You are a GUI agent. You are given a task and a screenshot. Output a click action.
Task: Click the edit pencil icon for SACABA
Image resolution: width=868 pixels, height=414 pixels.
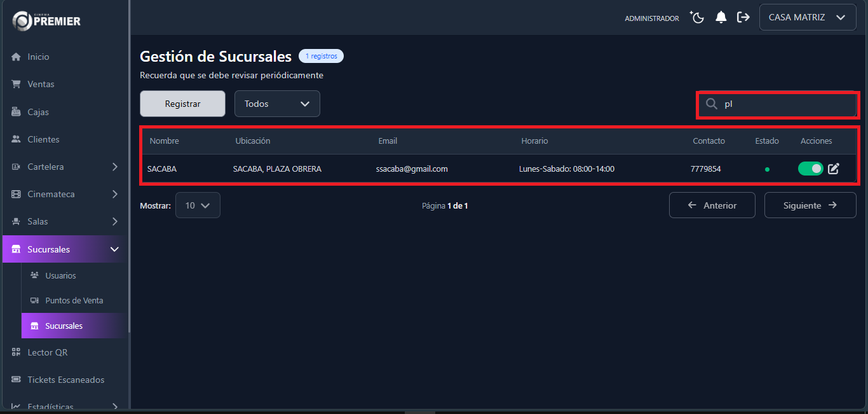[834, 169]
